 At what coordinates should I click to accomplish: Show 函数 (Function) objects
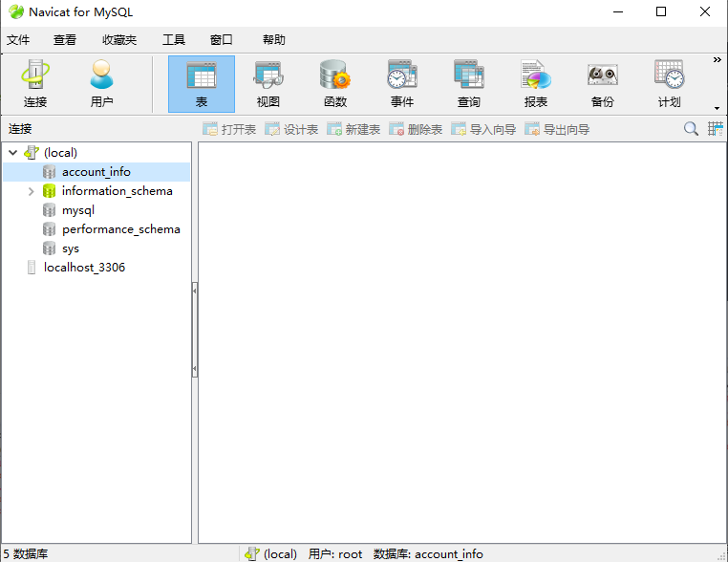tap(335, 84)
